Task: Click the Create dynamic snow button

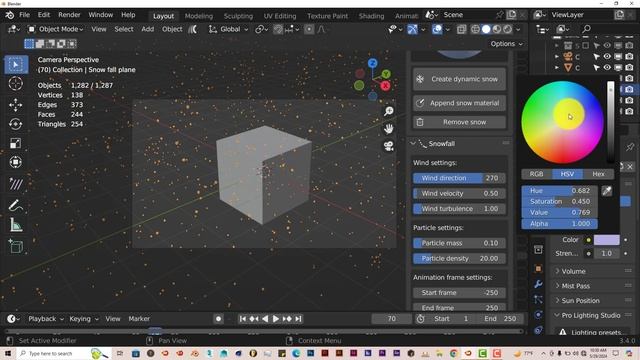Action: point(459,79)
